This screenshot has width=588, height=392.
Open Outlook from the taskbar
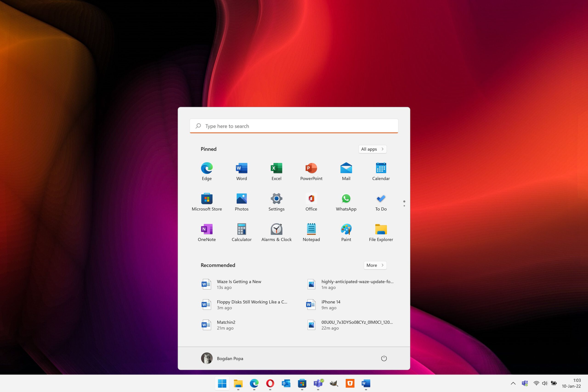[x=286, y=383]
